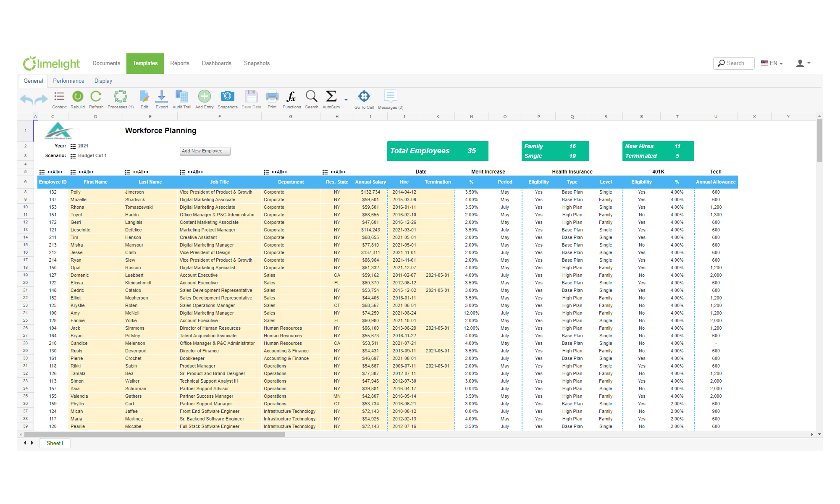Open the Functions tool

click(291, 99)
